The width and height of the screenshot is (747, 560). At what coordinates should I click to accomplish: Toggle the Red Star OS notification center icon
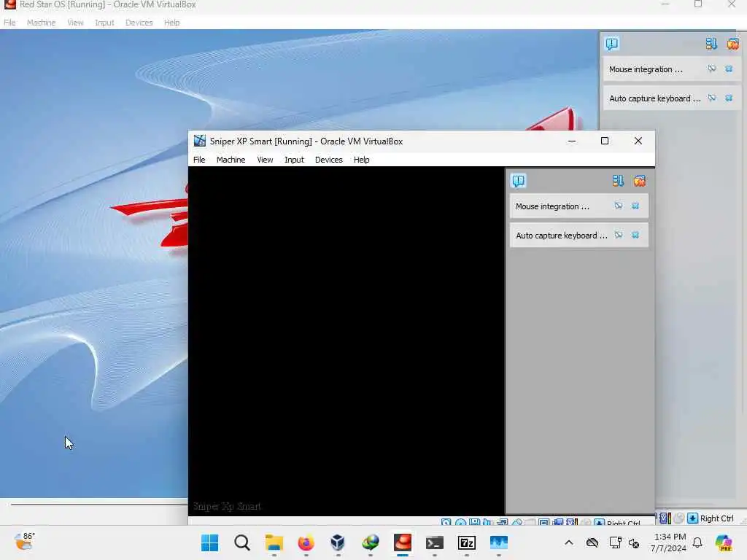point(612,44)
